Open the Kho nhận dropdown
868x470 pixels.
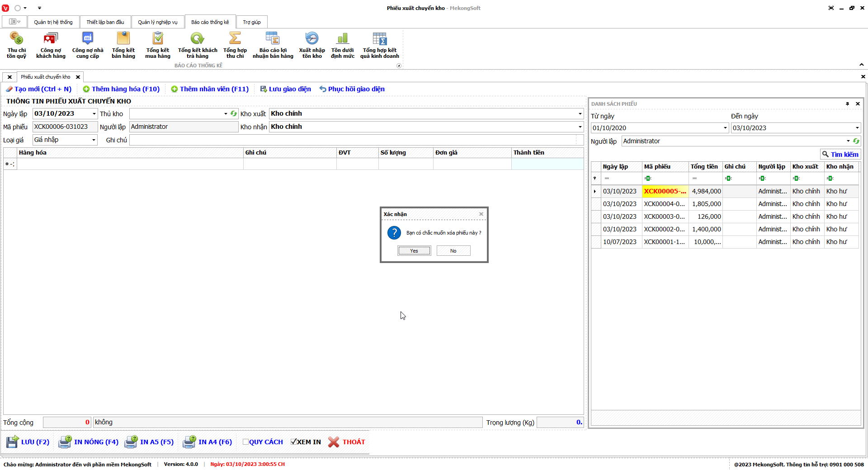coord(580,127)
